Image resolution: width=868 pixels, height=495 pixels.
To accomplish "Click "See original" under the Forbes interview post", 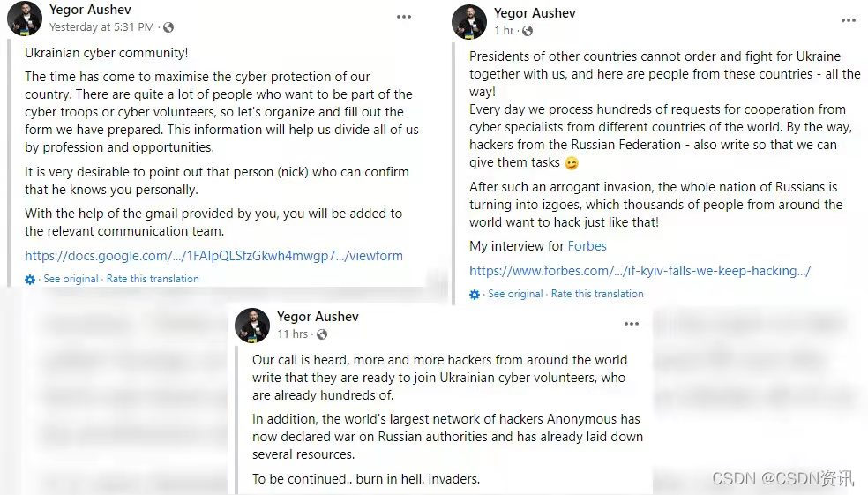I will (515, 294).
